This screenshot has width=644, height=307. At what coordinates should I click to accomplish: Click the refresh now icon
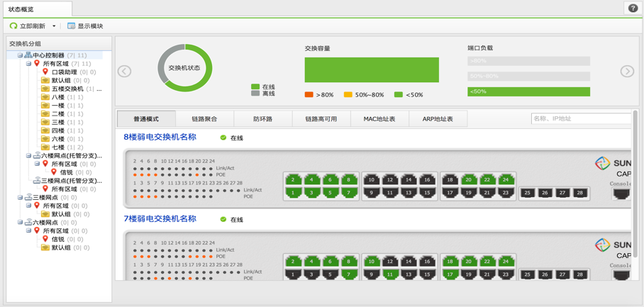pyautogui.click(x=13, y=26)
